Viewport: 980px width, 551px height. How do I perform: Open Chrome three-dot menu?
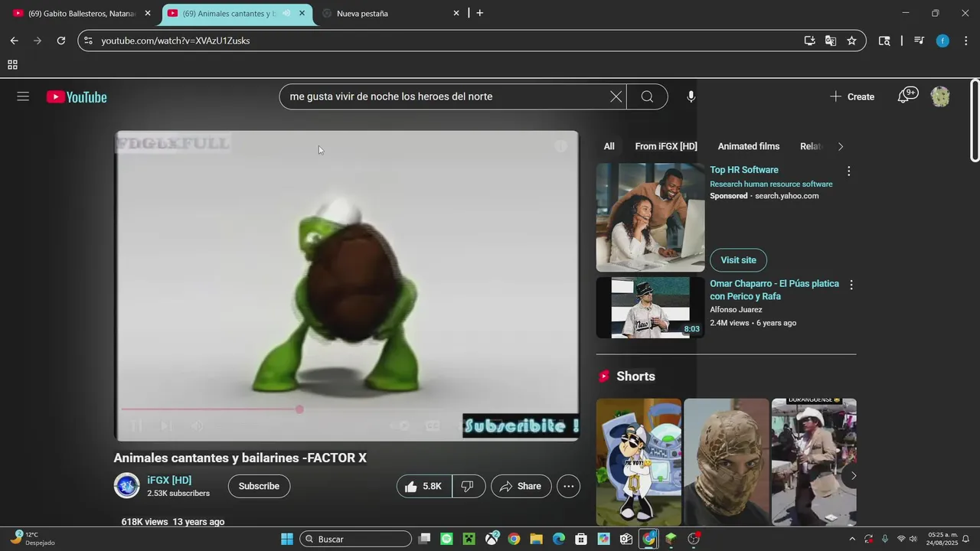(x=965, y=41)
